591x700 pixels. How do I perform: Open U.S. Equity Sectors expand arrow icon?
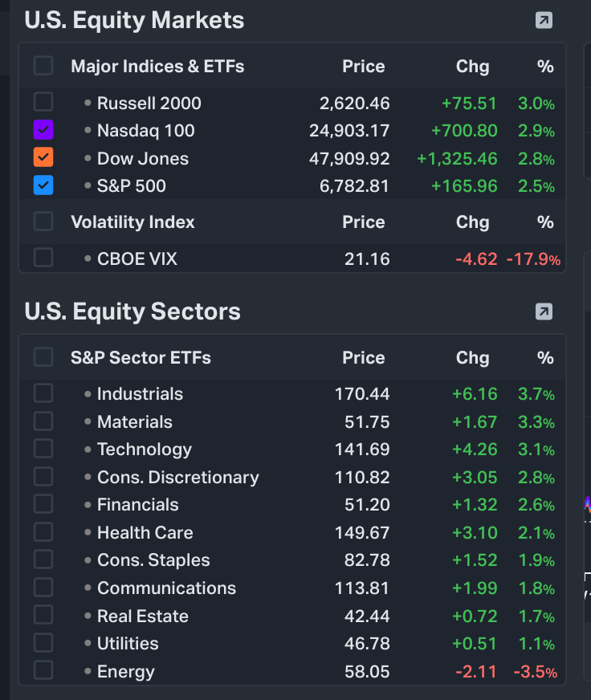[x=544, y=311]
